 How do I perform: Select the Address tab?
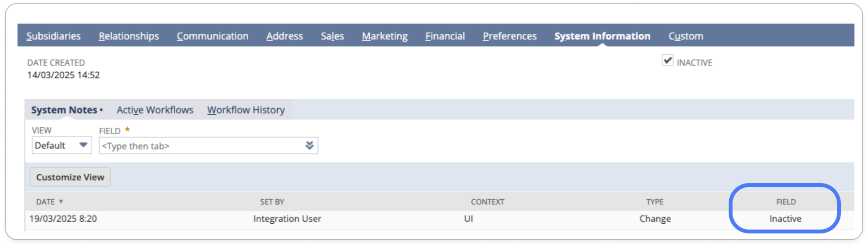coord(284,36)
